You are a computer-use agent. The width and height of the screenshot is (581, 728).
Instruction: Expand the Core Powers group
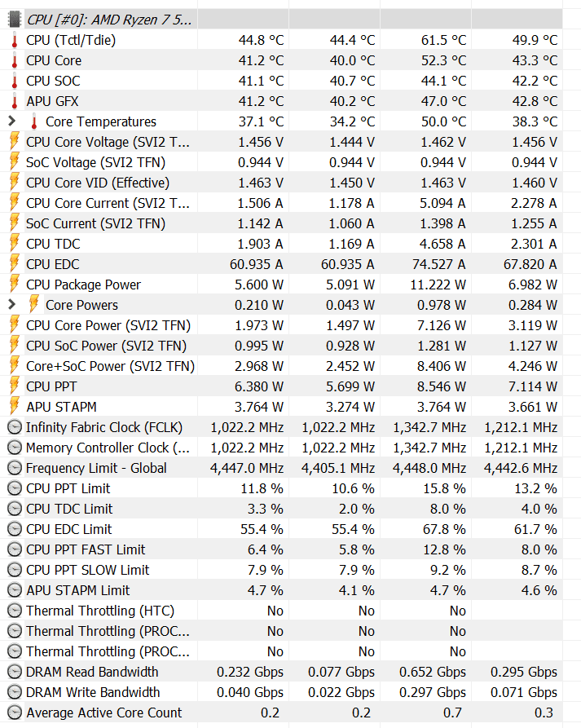click(11, 305)
